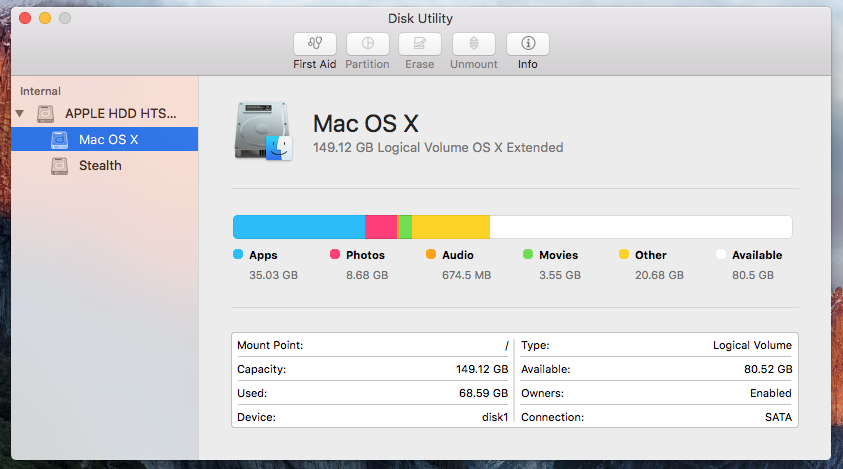Click the 149.12 GB Capacity value
843x469 pixels.
pos(482,369)
